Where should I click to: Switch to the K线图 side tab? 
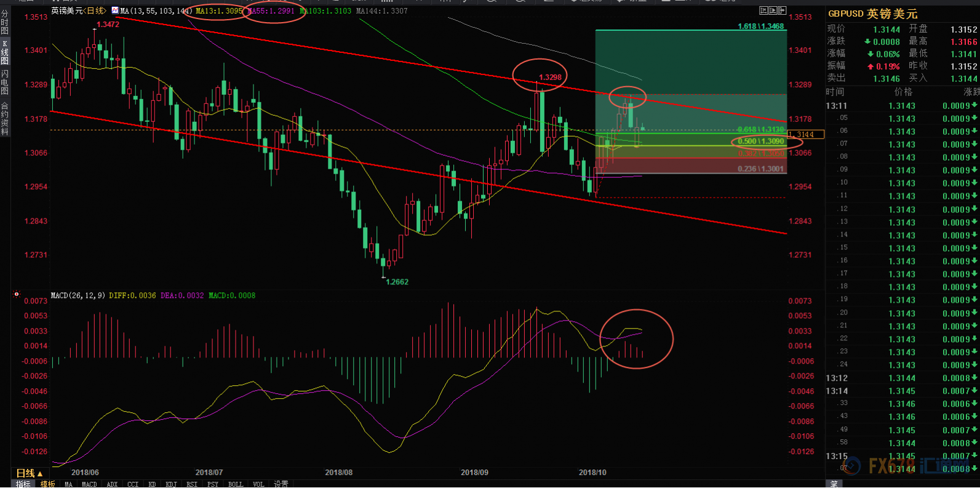tap(5, 52)
